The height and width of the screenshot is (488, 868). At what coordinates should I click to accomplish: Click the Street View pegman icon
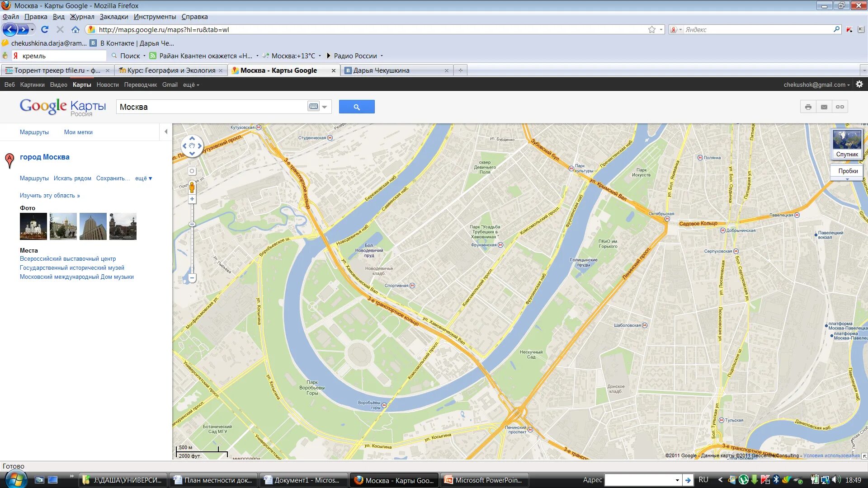[192, 187]
